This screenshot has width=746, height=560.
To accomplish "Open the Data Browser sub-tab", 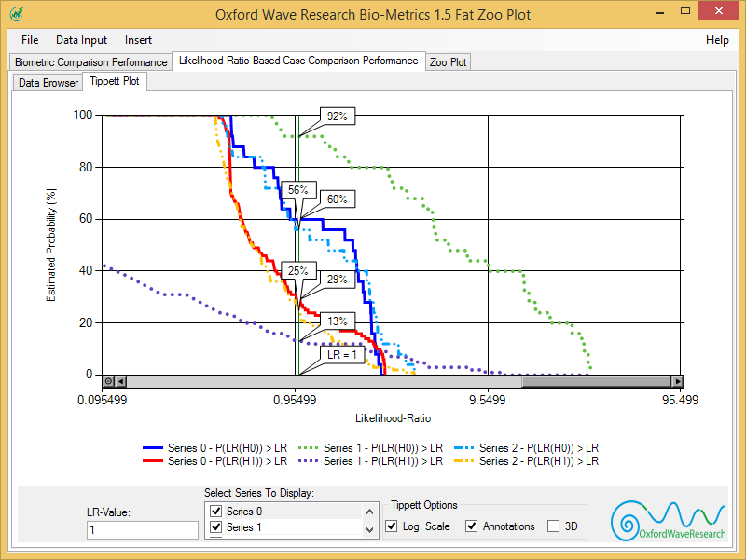I will 48,83.
